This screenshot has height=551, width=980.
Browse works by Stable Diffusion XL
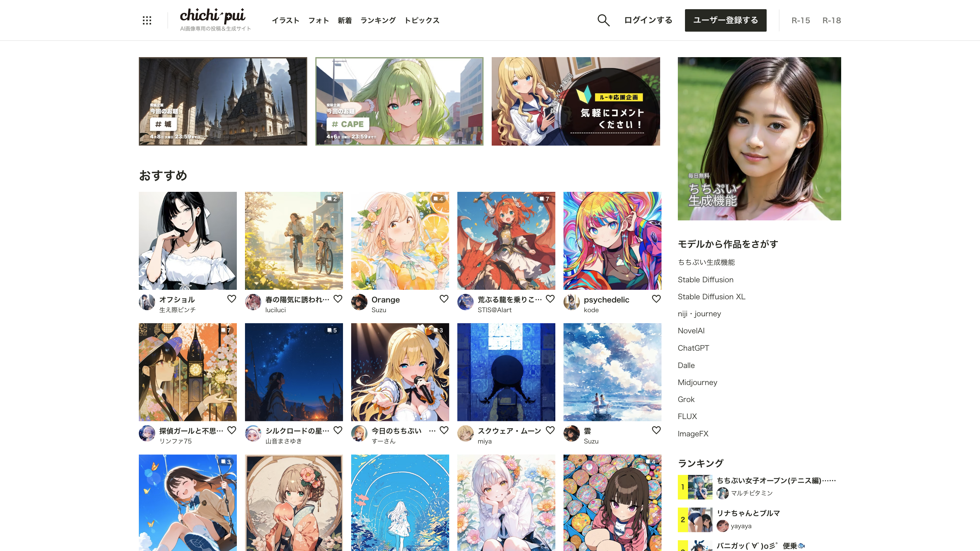(711, 297)
